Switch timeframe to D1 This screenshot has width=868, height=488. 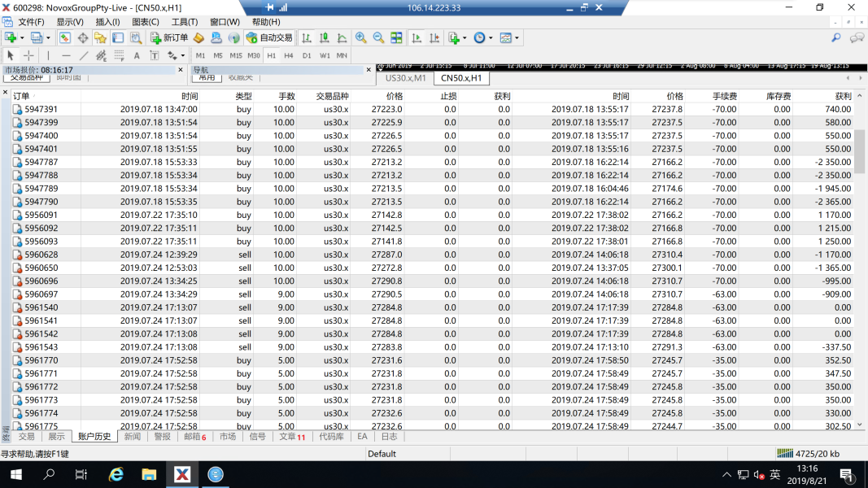point(307,55)
